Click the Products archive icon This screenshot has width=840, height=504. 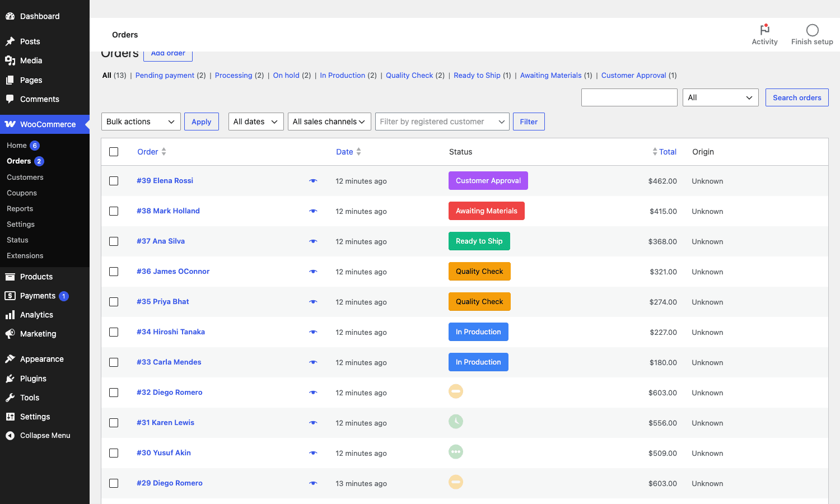pos(10,277)
